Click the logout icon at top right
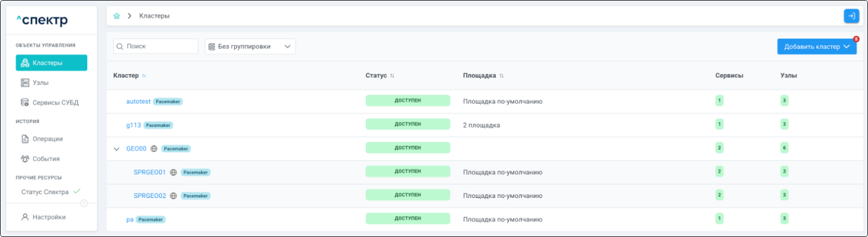Screen dimensions: 868x237 851,16
